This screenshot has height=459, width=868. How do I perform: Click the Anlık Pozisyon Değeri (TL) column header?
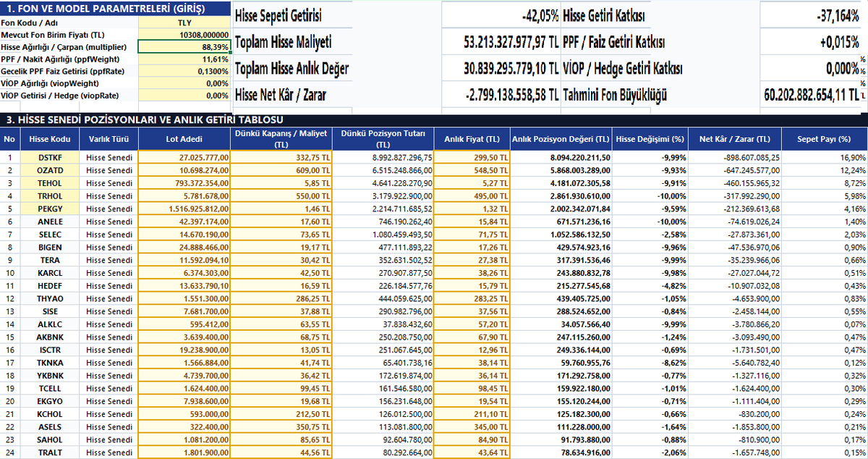tap(561, 139)
